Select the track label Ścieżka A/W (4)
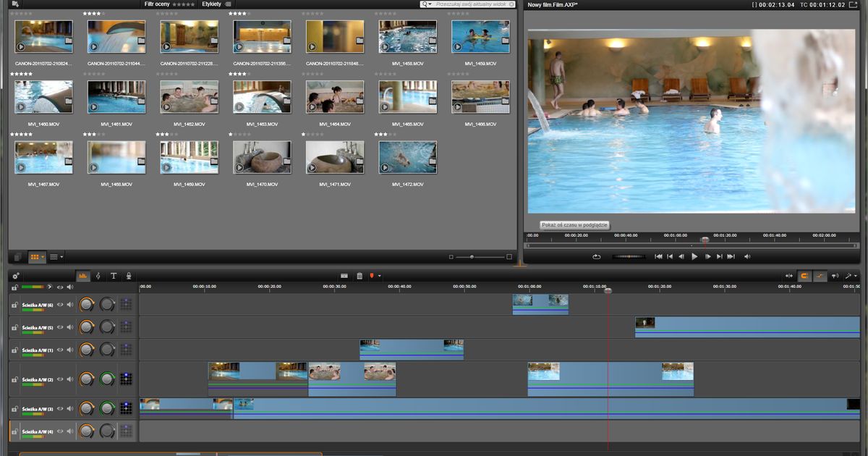The height and width of the screenshot is (456, 868). point(38,431)
